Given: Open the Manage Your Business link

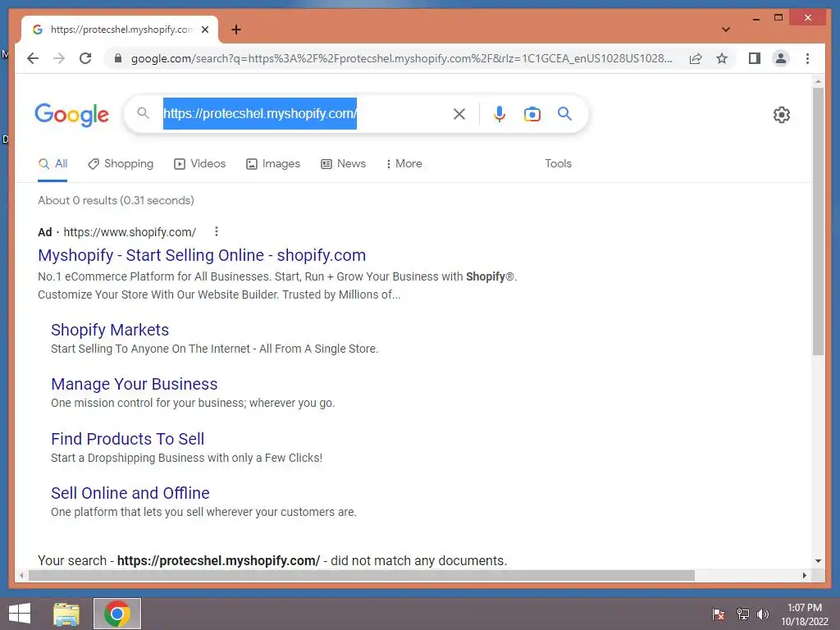Looking at the screenshot, I should (x=135, y=384).
